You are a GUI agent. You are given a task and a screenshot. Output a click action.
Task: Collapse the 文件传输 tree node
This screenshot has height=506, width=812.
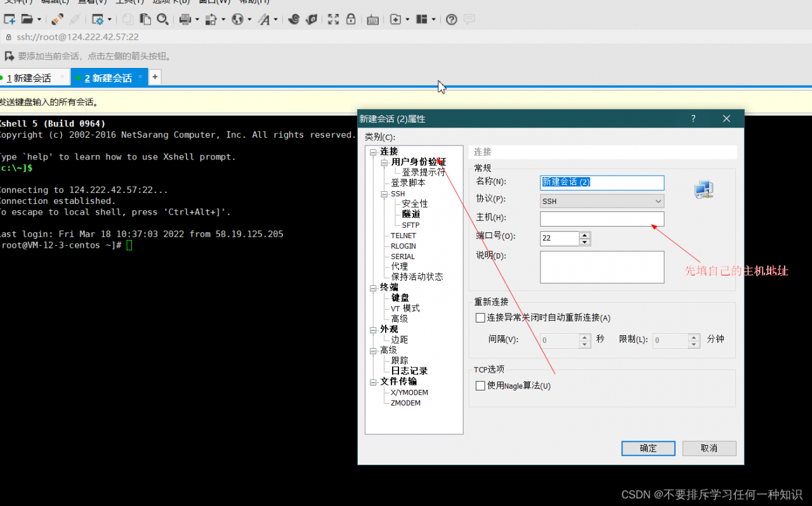click(373, 382)
